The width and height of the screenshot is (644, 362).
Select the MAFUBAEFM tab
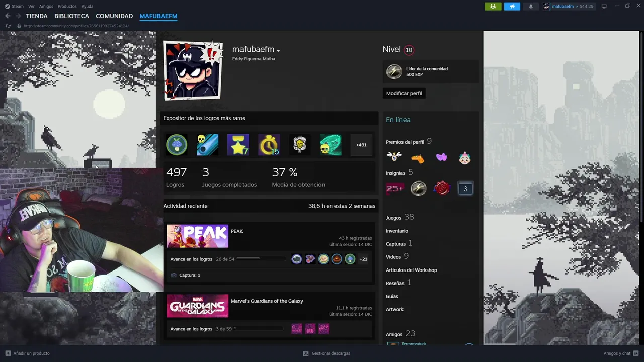(158, 16)
